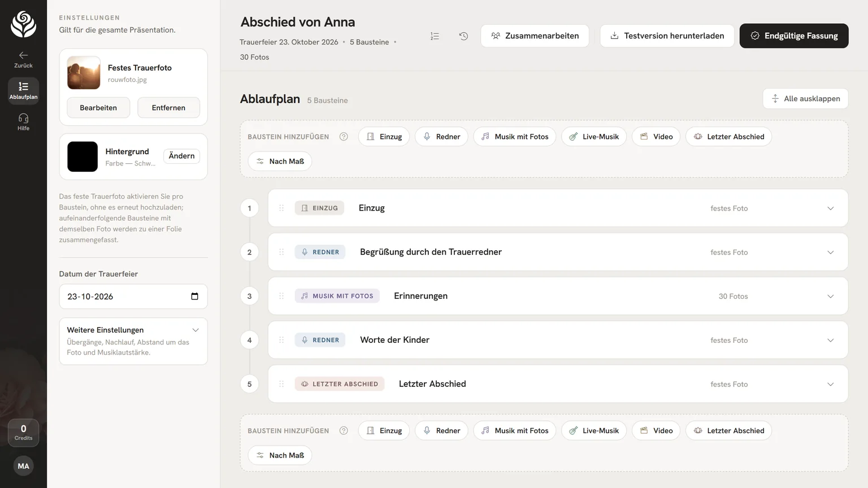Change the background with Ändern
Image resolution: width=868 pixels, height=488 pixels.
point(181,156)
